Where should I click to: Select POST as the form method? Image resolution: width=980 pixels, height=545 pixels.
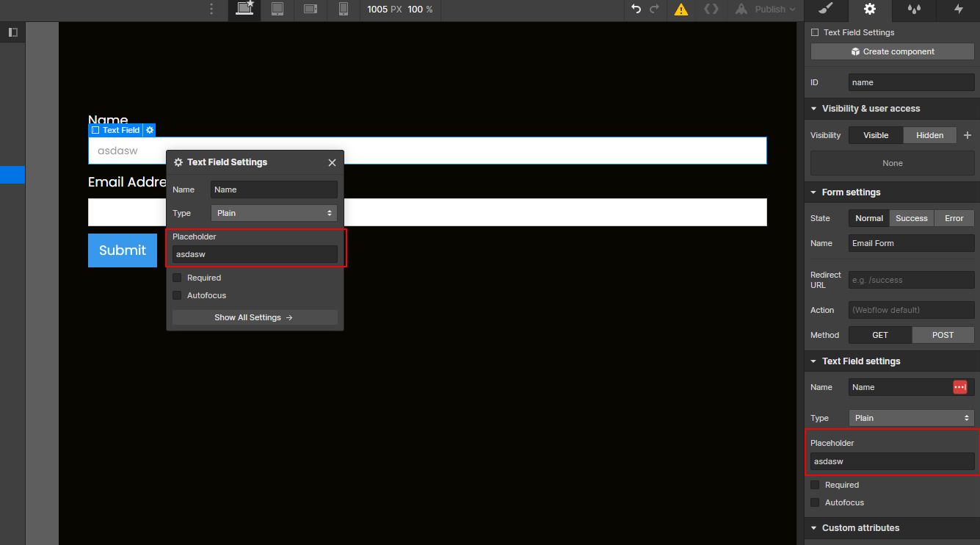(x=943, y=334)
